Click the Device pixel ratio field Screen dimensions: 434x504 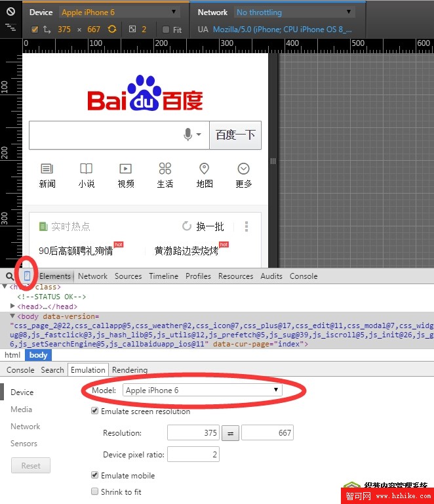[x=193, y=454]
